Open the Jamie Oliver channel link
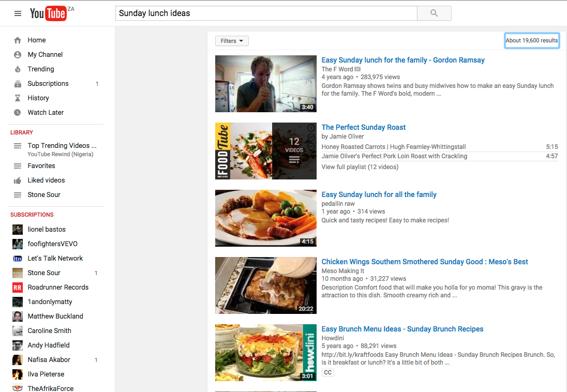Image resolution: width=567 pixels, height=392 pixels. click(x=347, y=137)
